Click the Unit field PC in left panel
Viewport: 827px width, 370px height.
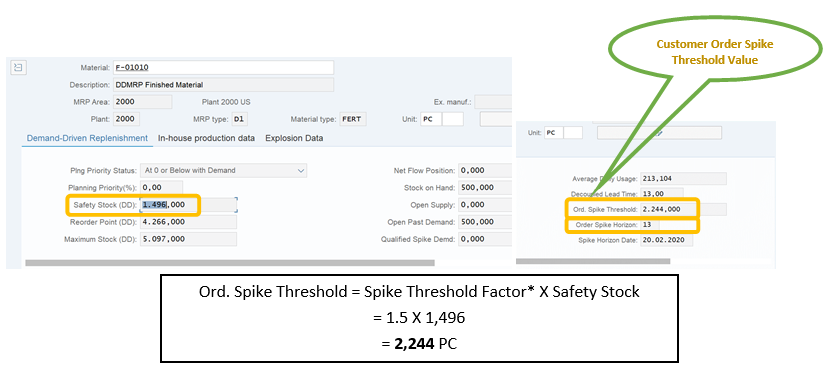pos(431,119)
